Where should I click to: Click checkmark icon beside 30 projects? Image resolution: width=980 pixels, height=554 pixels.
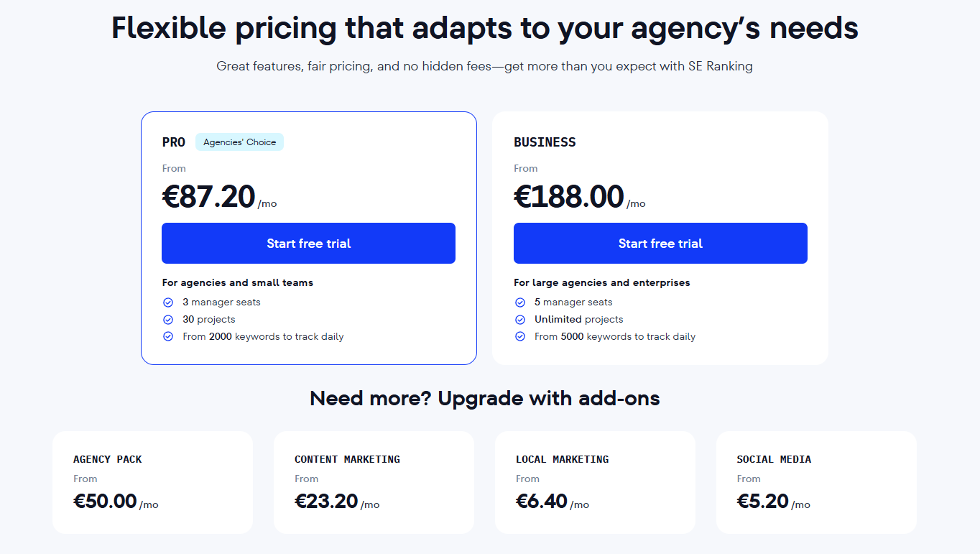pos(168,320)
